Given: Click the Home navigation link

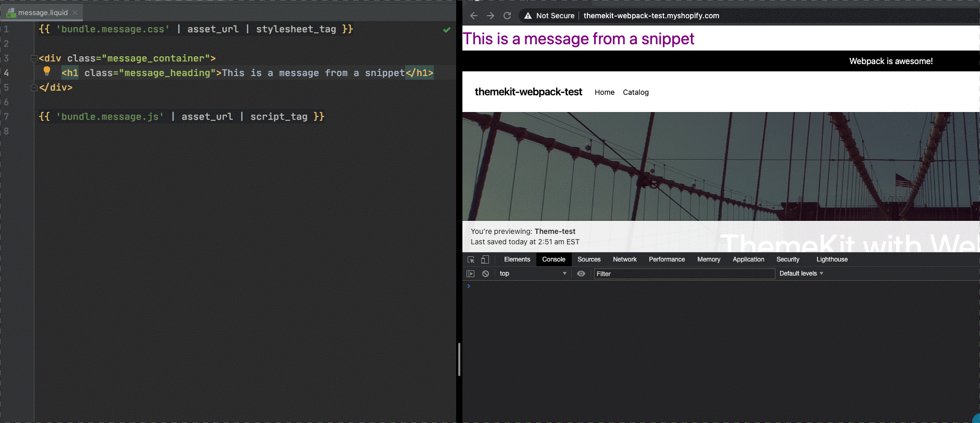Looking at the screenshot, I should [x=605, y=92].
